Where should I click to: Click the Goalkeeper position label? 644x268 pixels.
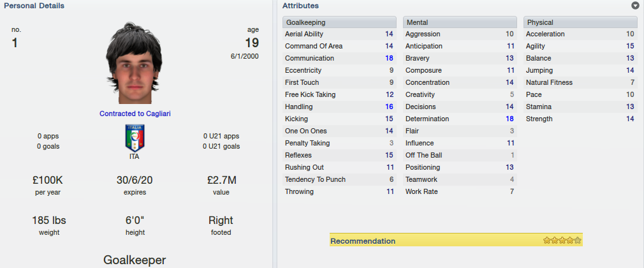(x=135, y=260)
